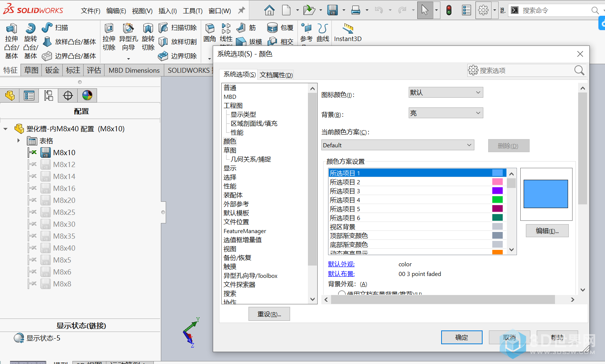605x364 pixels.
Task: Select the Rib (筋) tool
Action: [x=246, y=28]
